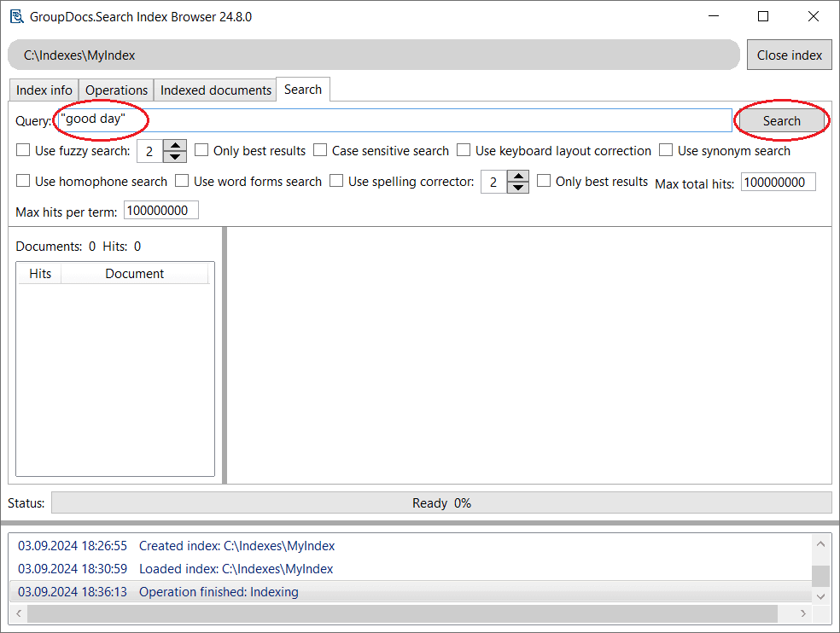
Task: Click the Search button next to query
Action: click(782, 121)
